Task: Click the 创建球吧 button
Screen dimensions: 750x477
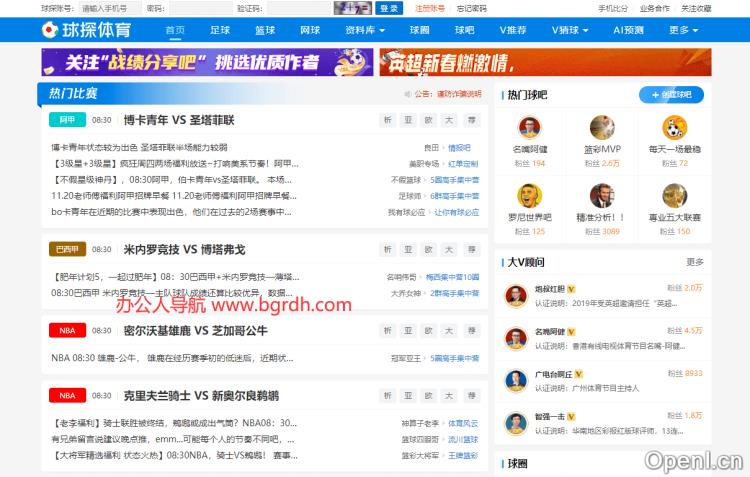Action: (671, 95)
